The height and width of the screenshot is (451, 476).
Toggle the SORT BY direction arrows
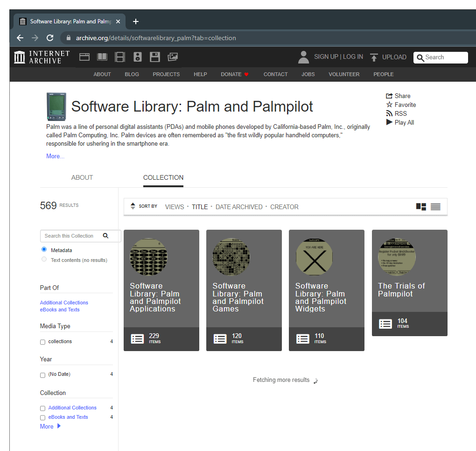pyautogui.click(x=132, y=206)
